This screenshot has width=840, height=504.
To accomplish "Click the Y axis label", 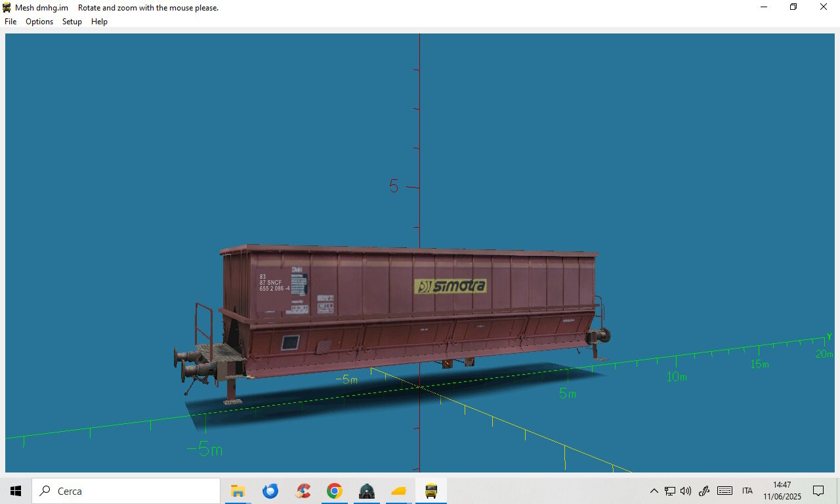I will click(829, 337).
